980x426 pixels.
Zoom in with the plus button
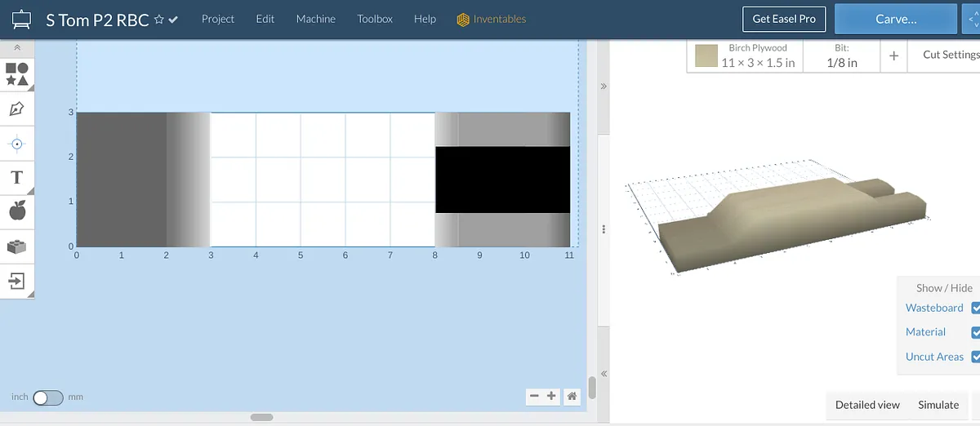coord(552,397)
